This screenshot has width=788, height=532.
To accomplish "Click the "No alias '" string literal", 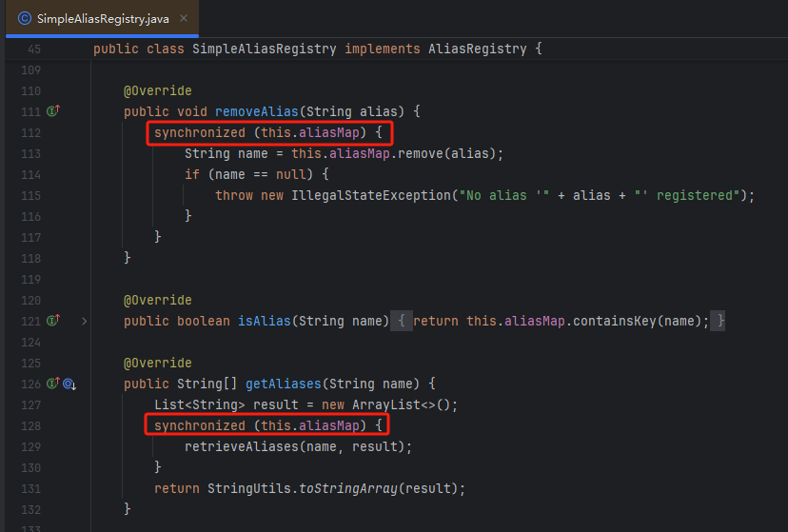I will pyautogui.click(x=504, y=195).
